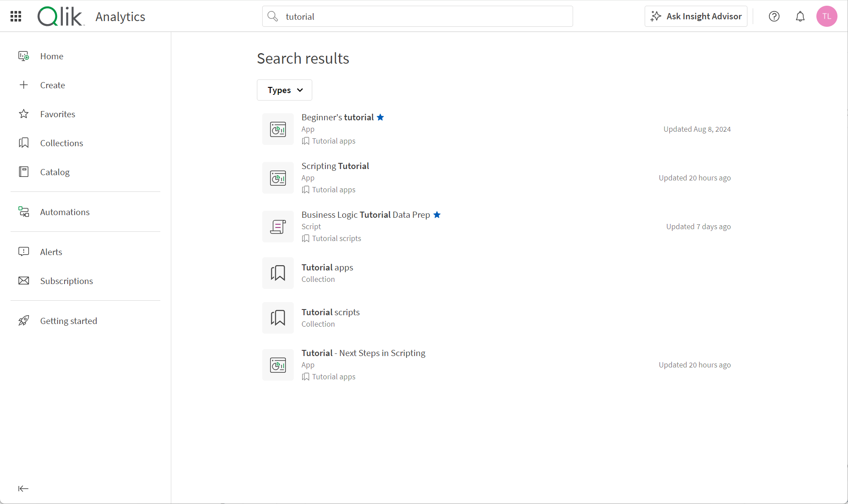
Task: Select Scripting Tutorial app
Action: pyautogui.click(x=336, y=166)
